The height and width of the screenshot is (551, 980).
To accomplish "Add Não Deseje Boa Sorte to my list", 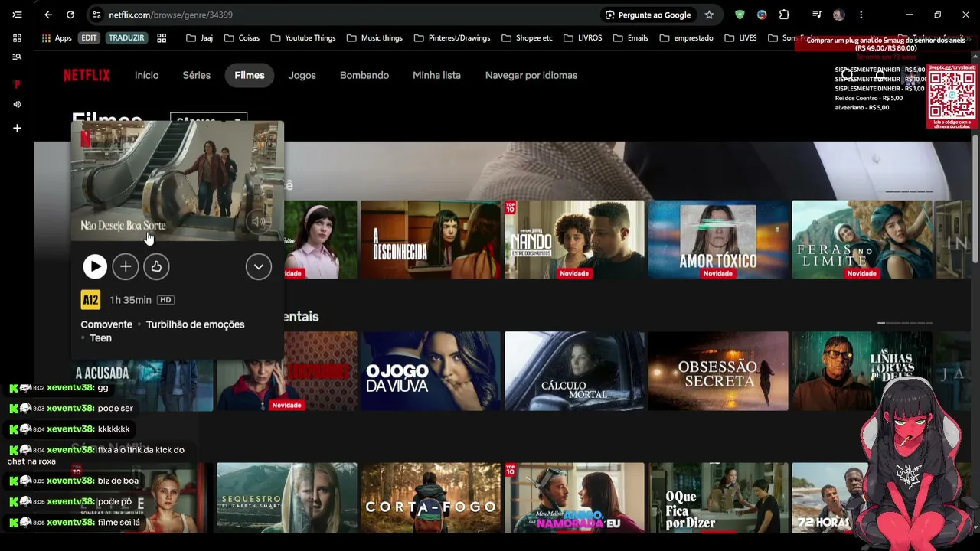I will click(x=126, y=266).
